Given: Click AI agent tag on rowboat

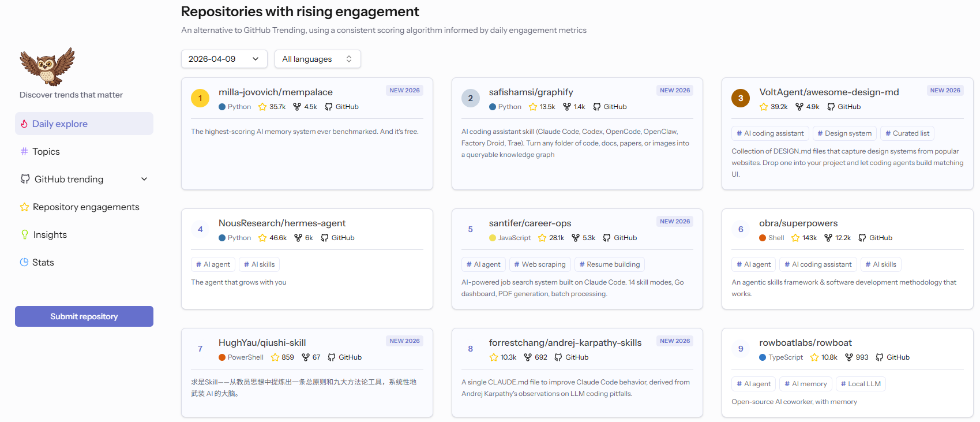Looking at the screenshot, I should coord(753,384).
